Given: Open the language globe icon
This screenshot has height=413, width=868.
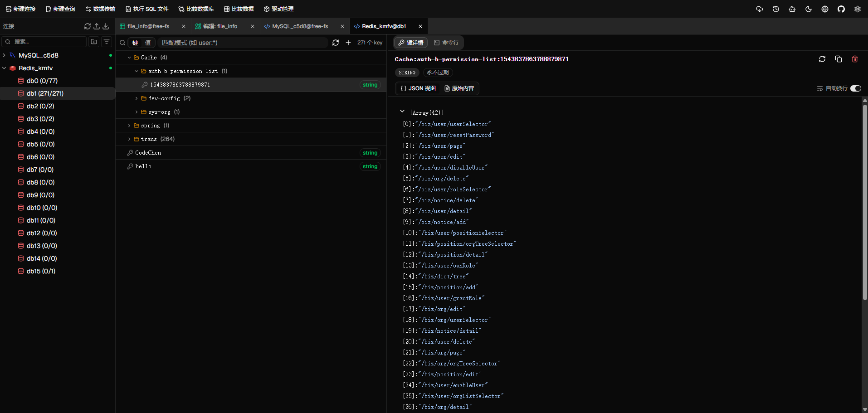Looking at the screenshot, I should (x=825, y=9).
